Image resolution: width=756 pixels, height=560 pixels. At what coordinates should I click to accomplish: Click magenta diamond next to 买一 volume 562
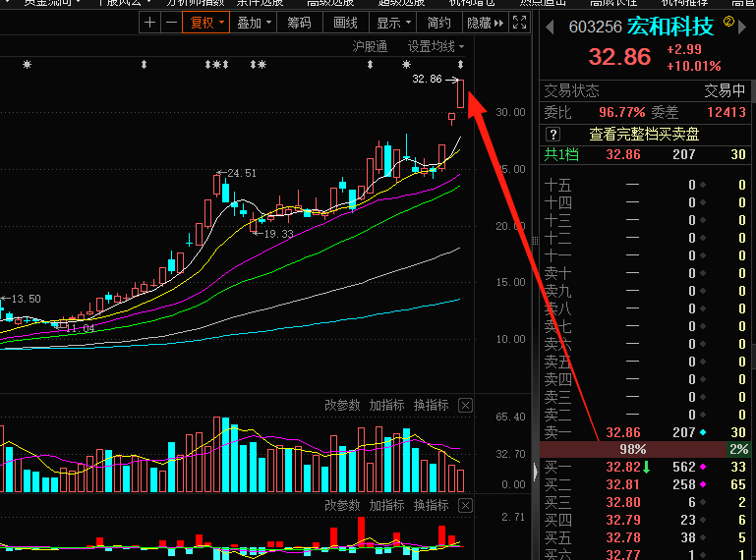(x=703, y=467)
